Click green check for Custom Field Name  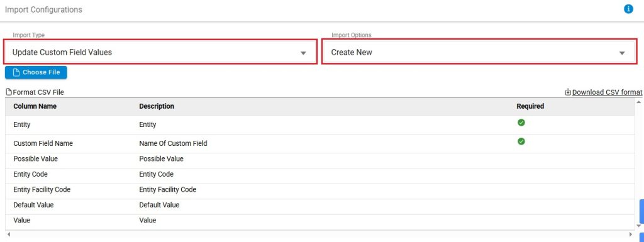(x=521, y=141)
